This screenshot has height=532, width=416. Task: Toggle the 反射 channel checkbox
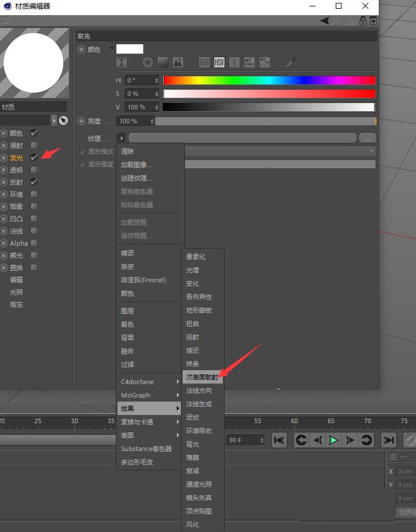point(34,182)
